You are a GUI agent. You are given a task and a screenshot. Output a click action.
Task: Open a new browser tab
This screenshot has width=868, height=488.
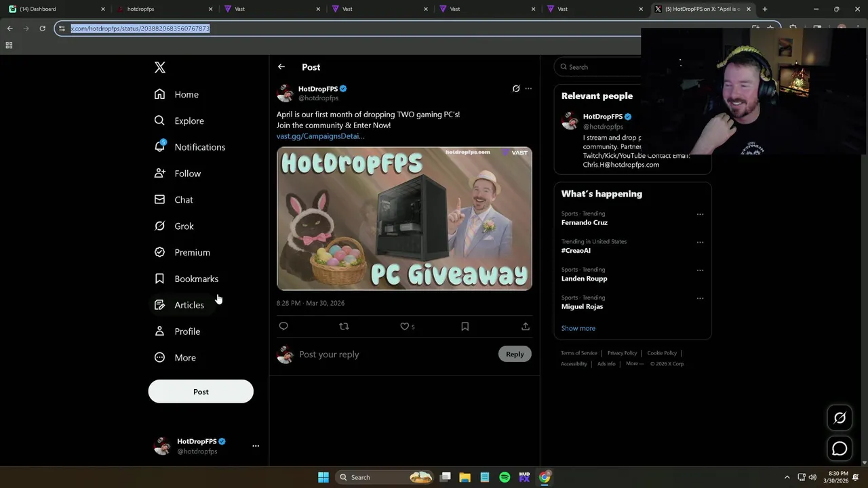[x=765, y=9]
